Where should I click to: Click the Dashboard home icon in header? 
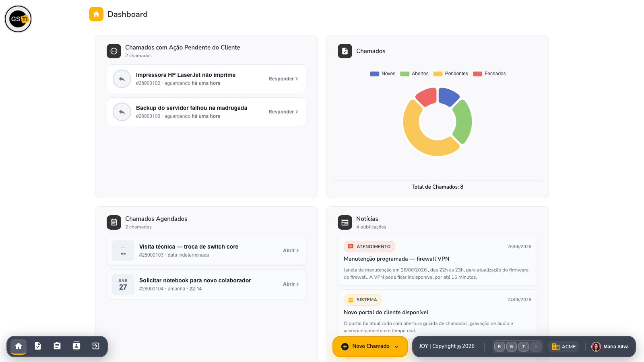(96, 14)
